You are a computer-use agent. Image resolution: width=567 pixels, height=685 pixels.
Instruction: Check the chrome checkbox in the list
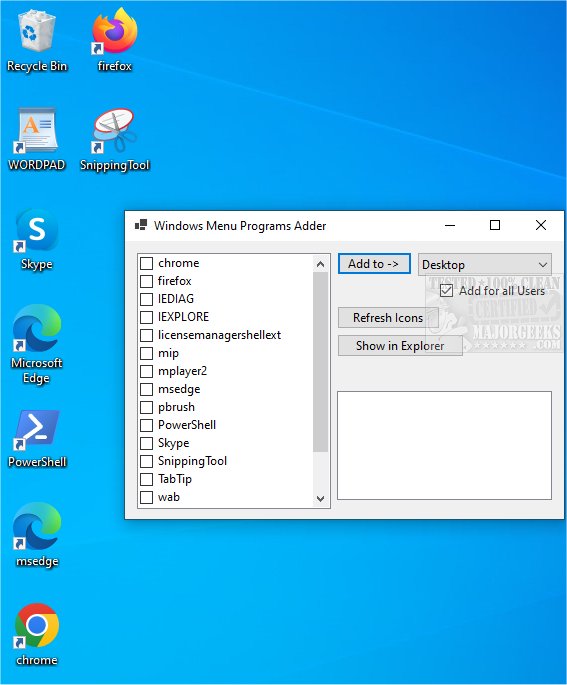[146, 263]
